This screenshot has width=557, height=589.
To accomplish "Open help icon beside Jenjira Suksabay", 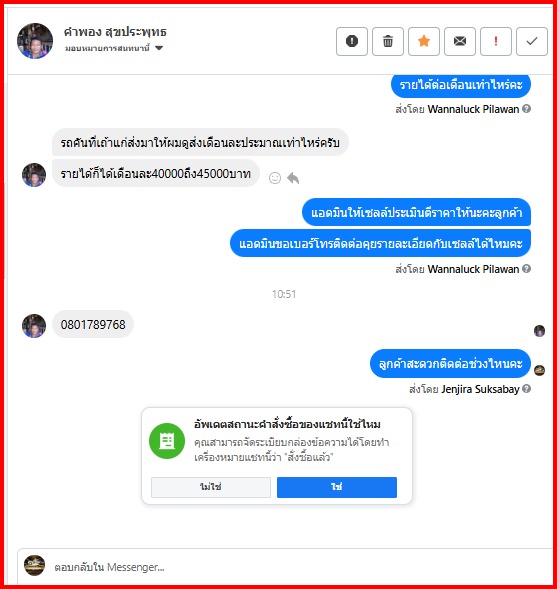I will (x=527, y=389).
